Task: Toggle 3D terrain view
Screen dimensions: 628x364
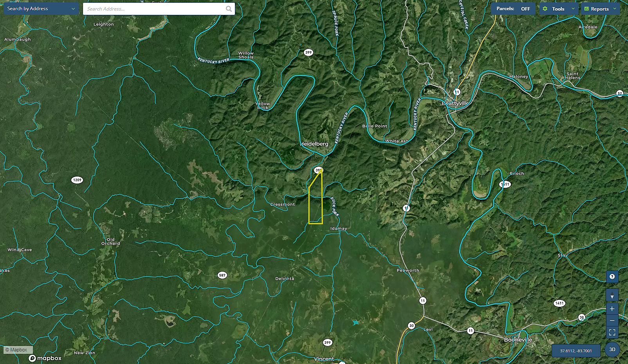Action: point(612,350)
